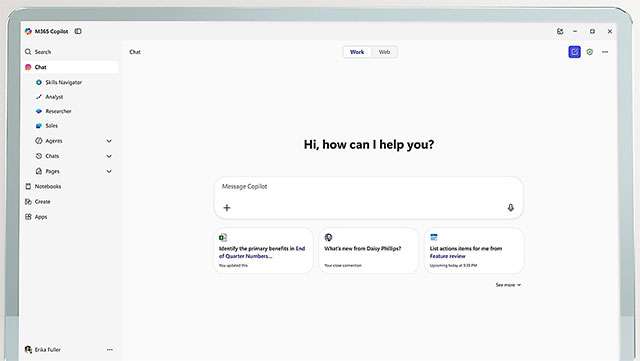Click the Analyst chart icon

[39, 97]
